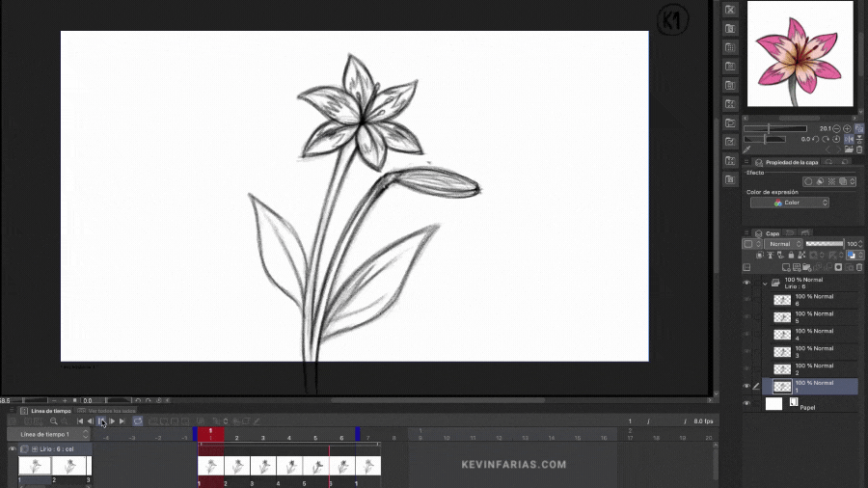The height and width of the screenshot is (488, 868).
Task: Zoom out sub view with minus icon
Action: tap(836, 128)
